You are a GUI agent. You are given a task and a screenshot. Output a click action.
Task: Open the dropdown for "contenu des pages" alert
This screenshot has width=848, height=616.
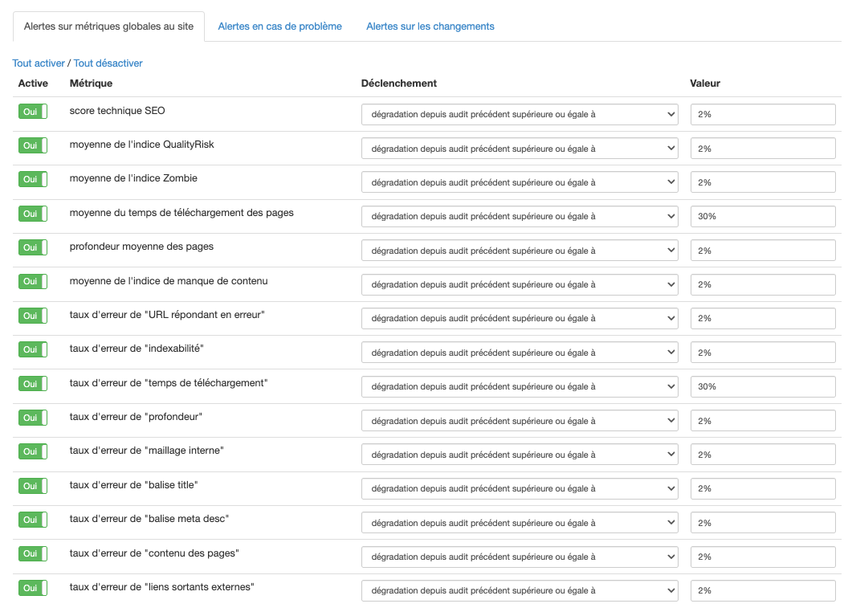point(519,557)
